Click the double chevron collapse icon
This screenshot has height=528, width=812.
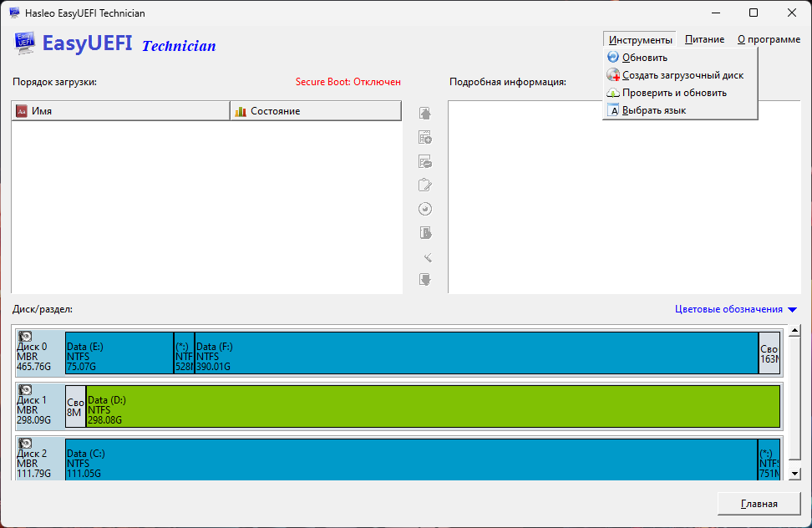[x=428, y=257]
